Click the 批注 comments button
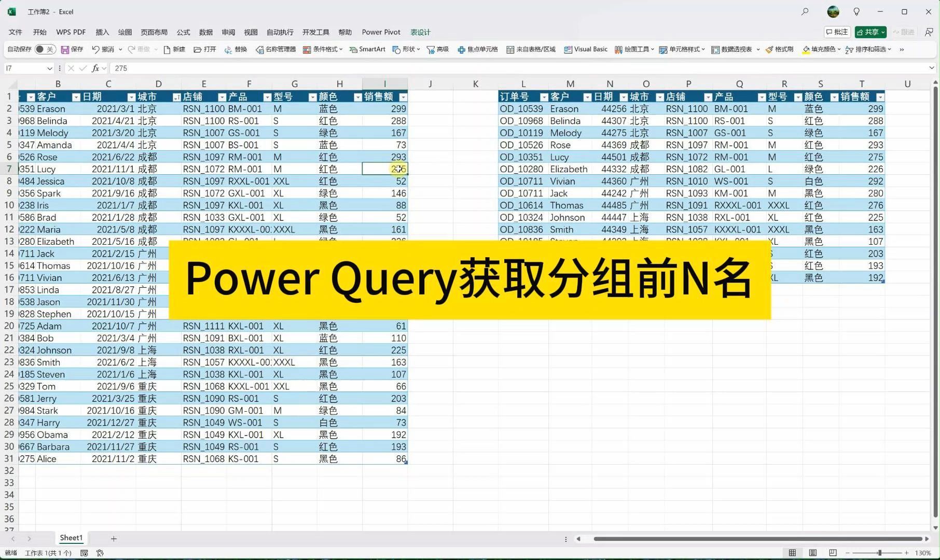 [837, 32]
